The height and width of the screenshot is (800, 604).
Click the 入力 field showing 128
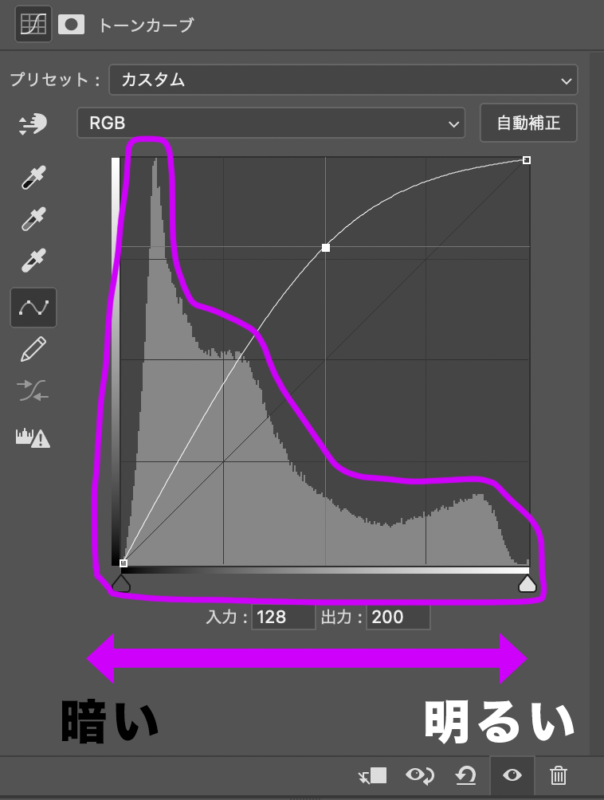(283, 617)
